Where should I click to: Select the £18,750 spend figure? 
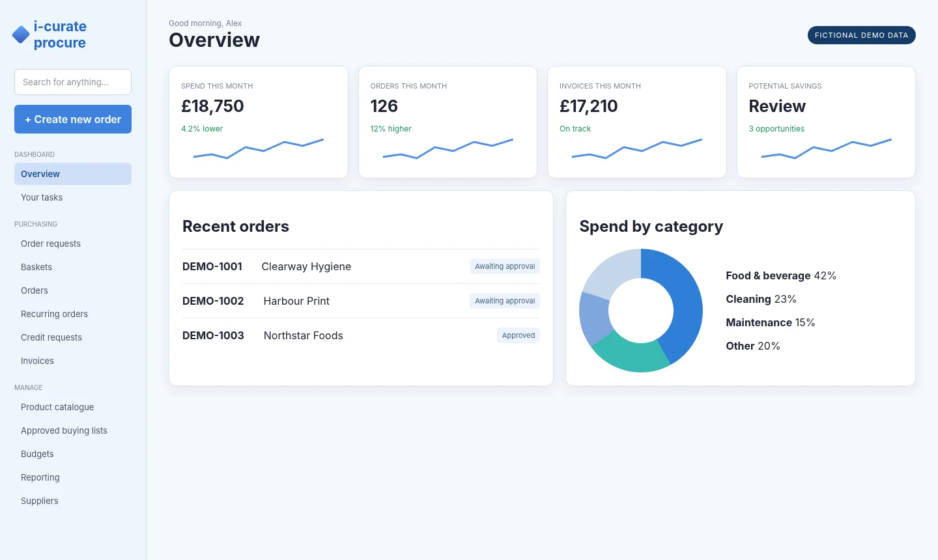point(212,106)
